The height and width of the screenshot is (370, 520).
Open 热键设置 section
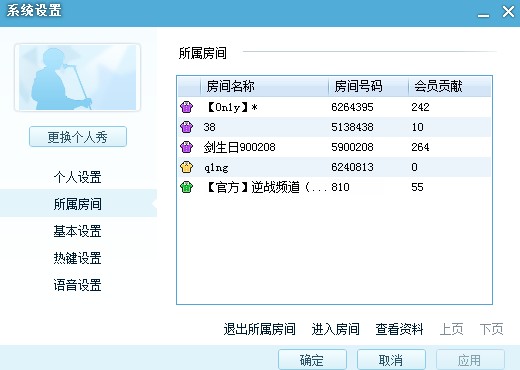(77, 258)
